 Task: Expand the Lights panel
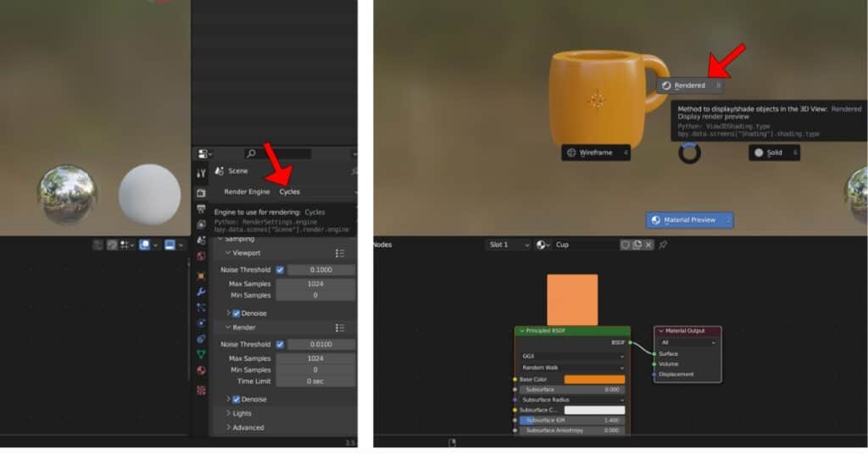tap(242, 413)
